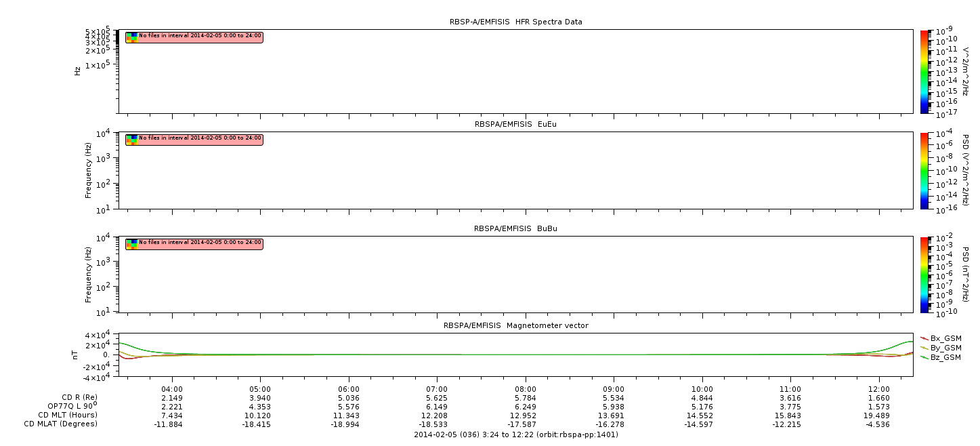
Task: Click the EuEu panel PSD colorbar
Action: pos(925,170)
